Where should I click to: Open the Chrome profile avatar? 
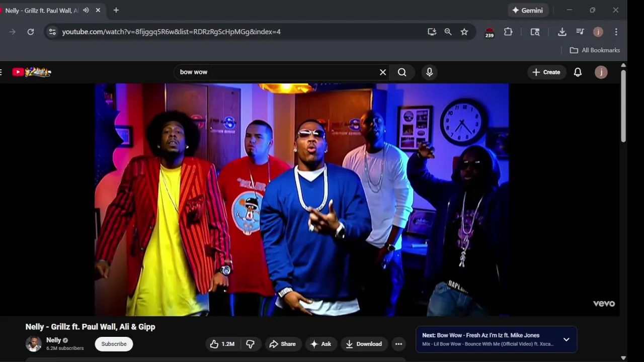[x=598, y=32]
